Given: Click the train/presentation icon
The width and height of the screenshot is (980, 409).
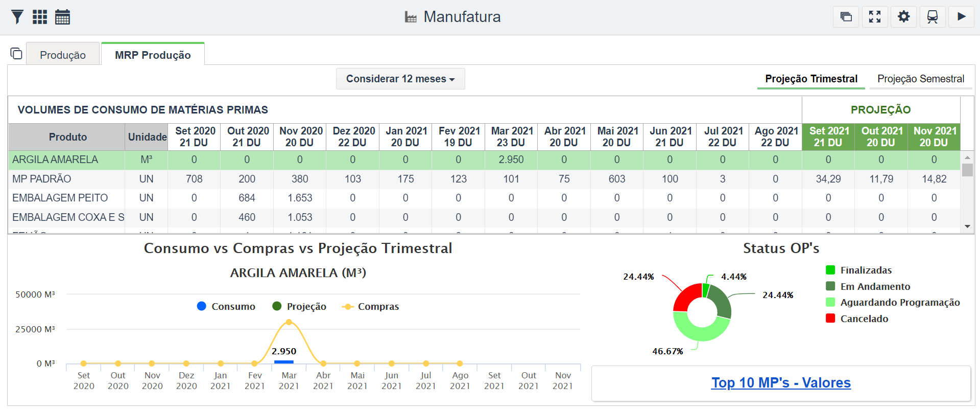Looking at the screenshot, I should point(933,17).
